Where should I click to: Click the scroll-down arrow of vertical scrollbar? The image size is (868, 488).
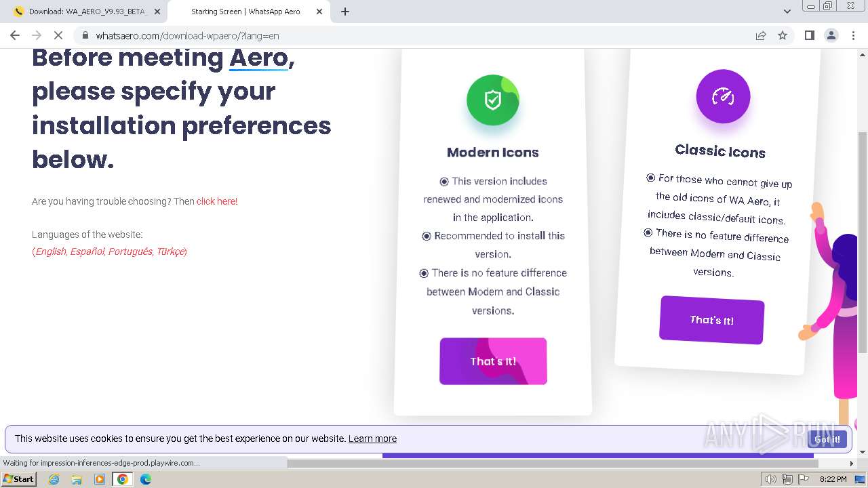[x=862, y=451]
